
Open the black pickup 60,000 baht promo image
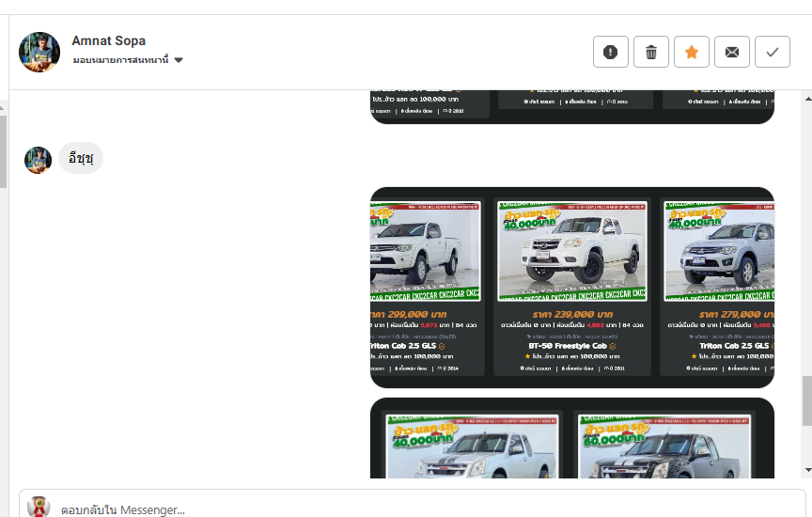664,446
